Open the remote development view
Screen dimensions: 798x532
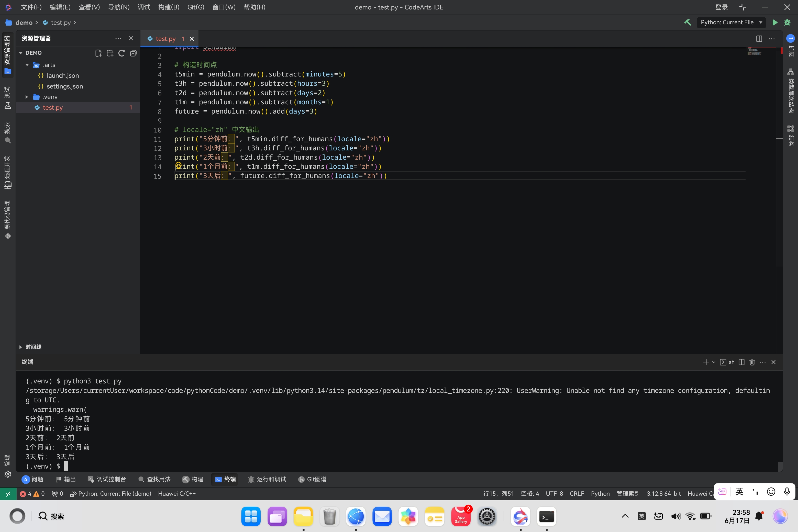point(7,172)
